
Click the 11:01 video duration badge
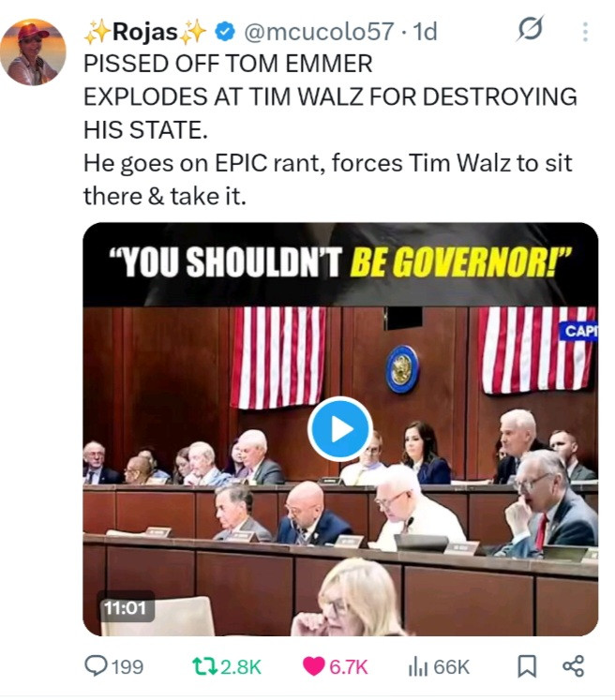point(125,607)
